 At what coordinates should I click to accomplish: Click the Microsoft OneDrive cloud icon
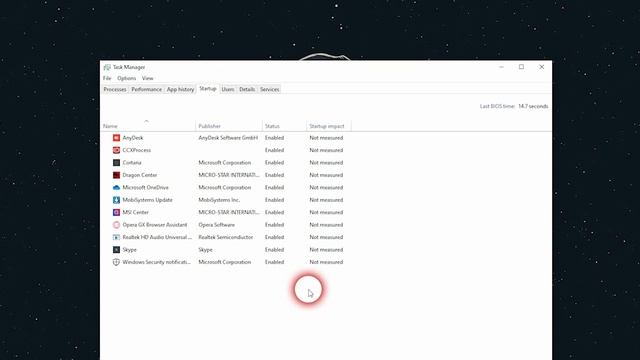pyautogui.click(x=116, y=188)
